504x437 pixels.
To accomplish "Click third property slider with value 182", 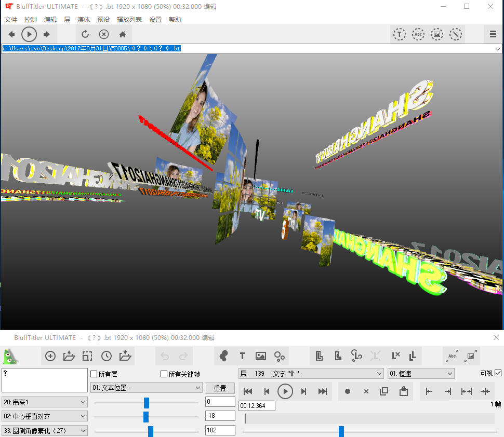I will [151, 431].
